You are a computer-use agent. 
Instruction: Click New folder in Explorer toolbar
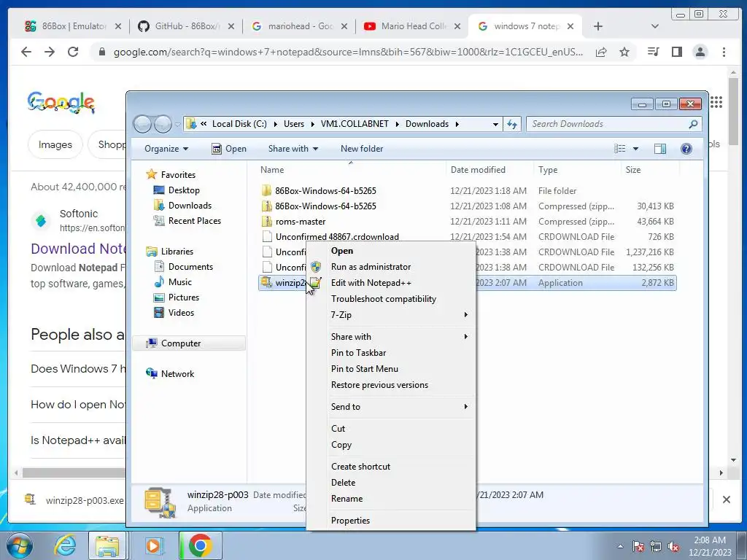tap(362, 149)
